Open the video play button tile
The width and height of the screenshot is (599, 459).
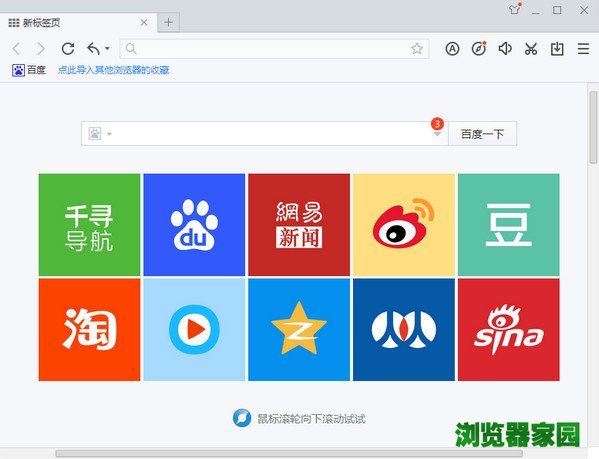[x=194, y=330]
